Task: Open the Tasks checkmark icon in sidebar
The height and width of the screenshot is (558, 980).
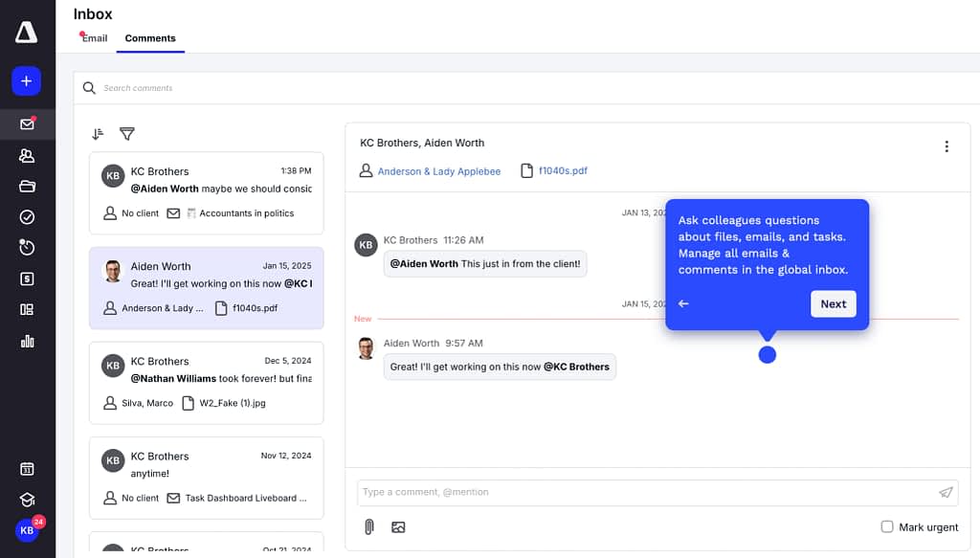Action: pyautogui.click(x=27, y=217)
